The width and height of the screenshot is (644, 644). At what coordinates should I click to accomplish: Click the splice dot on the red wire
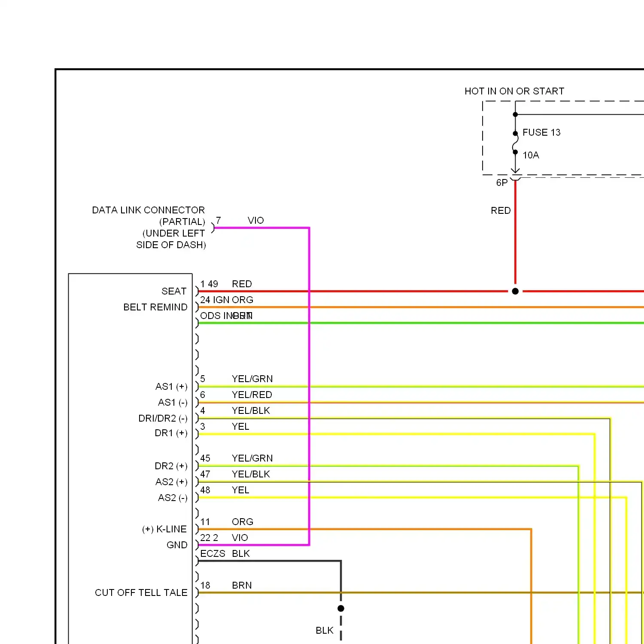515,291
